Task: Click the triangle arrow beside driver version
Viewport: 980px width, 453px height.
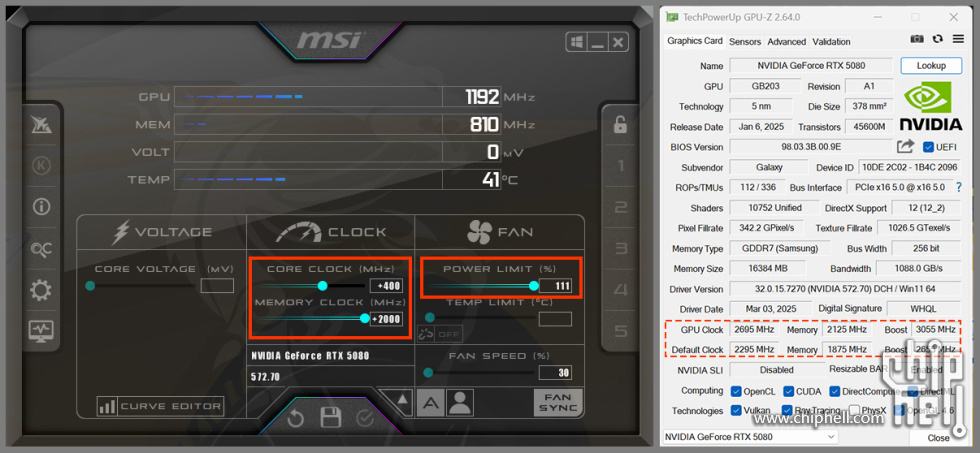Action: pos(403,399)
